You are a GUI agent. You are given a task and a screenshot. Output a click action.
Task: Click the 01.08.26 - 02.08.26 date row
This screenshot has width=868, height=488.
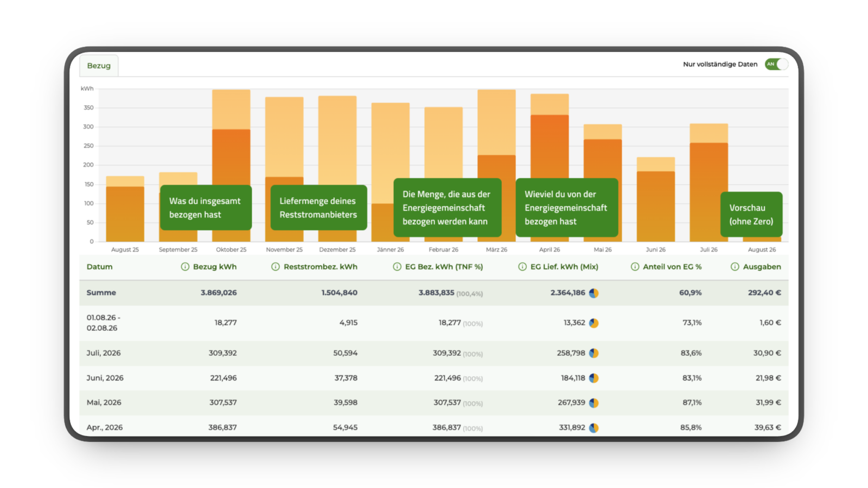point(434,323)
